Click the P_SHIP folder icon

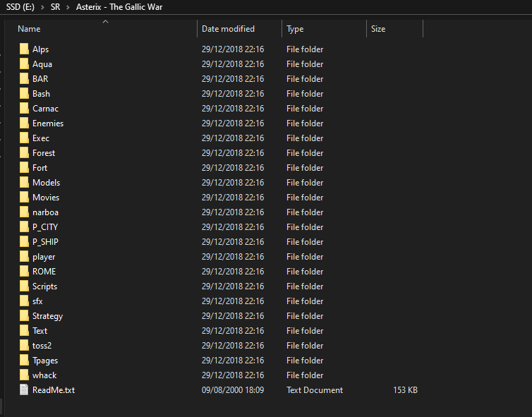pos(24,241)
